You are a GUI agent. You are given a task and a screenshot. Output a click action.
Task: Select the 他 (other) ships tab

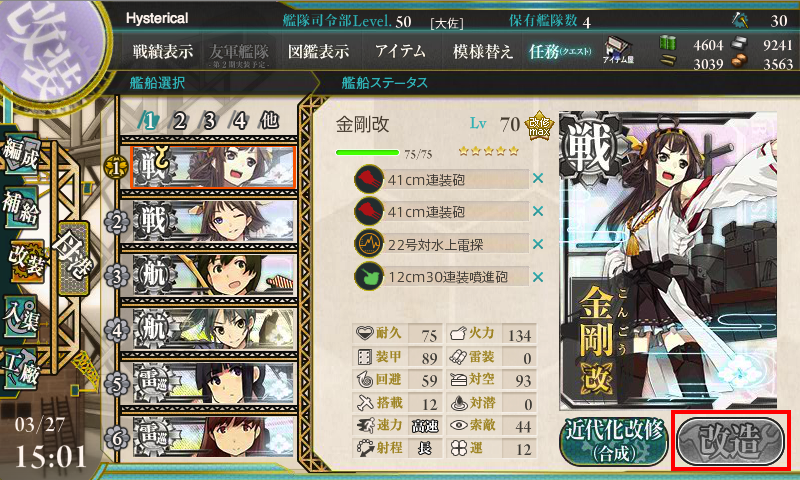(x=269, y=121)
